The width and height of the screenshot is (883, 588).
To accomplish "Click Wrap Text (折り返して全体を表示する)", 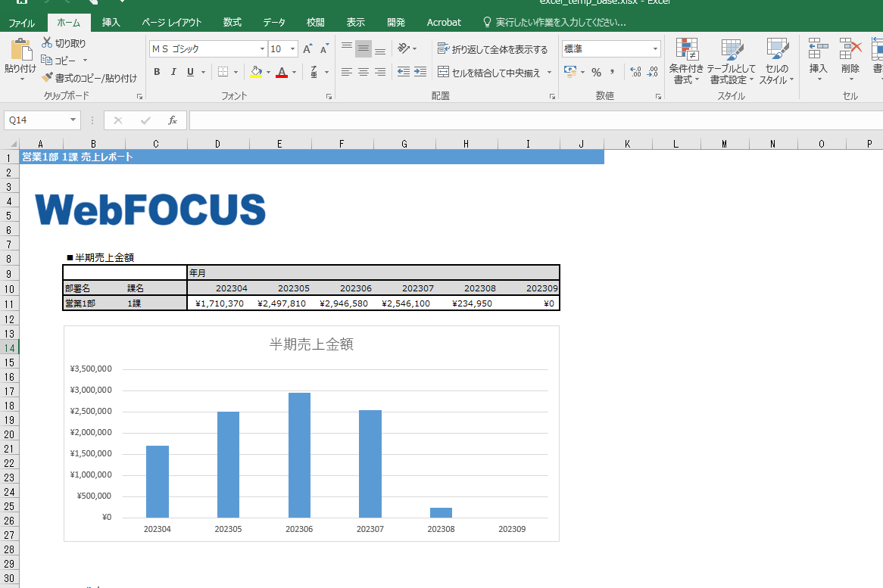I will tap(493, 49).
